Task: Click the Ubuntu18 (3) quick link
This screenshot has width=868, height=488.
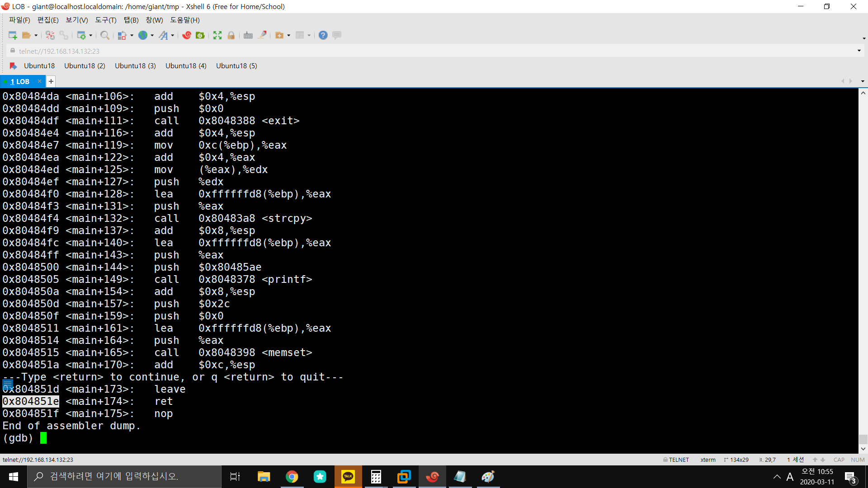Action: tap(135, 66)
